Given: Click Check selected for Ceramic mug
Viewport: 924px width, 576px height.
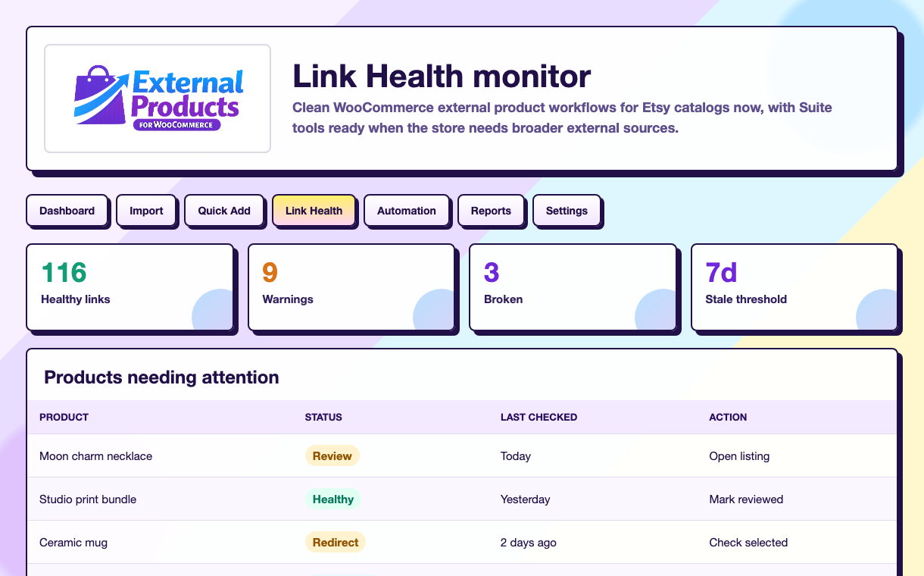Looking at the screenshot, I should tap(748, 543).
